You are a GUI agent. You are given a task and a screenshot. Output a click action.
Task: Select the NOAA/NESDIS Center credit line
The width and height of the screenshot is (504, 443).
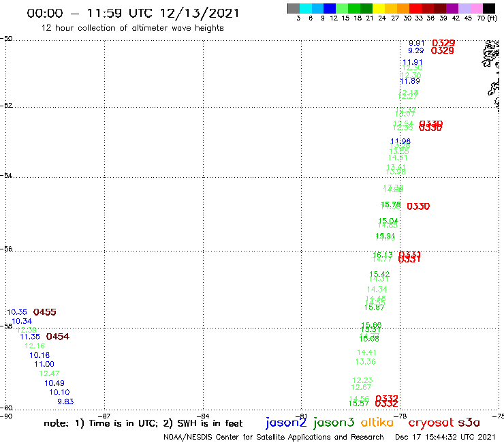(274, 438)
